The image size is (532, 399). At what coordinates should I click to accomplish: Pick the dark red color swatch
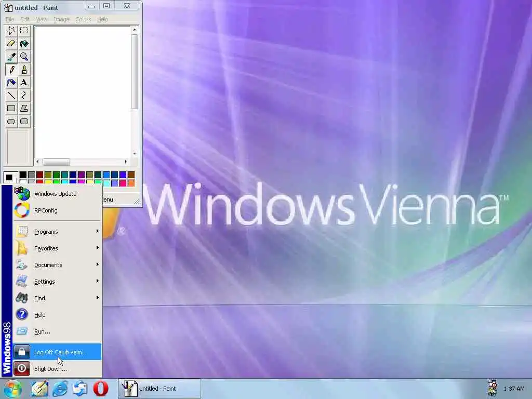(x=39, y=175)
